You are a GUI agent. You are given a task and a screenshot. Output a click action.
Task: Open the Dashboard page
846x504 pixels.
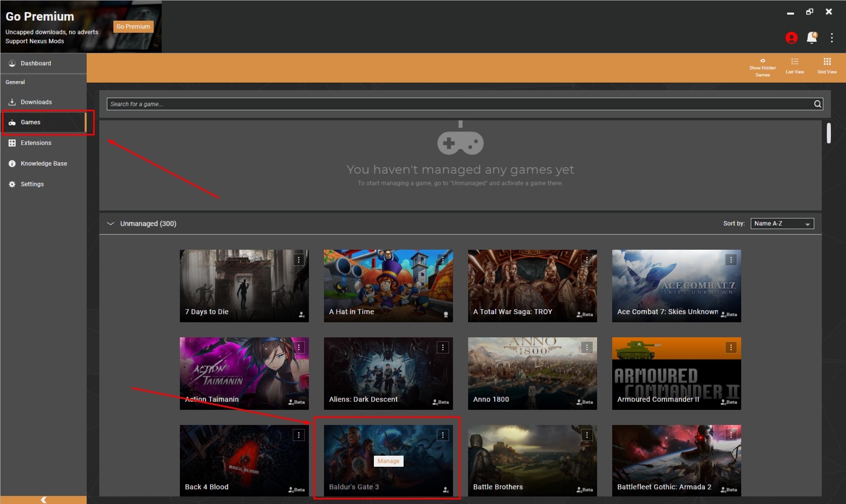coord(43,63)
